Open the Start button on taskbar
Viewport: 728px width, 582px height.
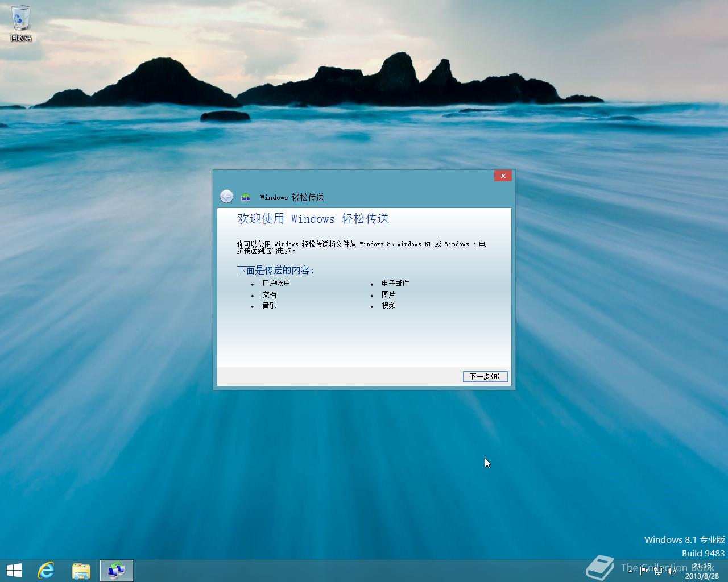coord(14,570)
